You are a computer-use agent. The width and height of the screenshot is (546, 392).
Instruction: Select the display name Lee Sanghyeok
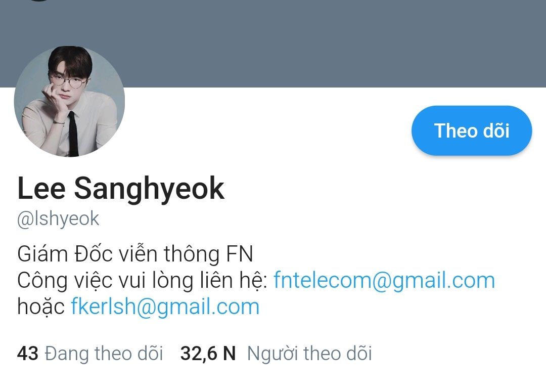click(x=121, y=189)
